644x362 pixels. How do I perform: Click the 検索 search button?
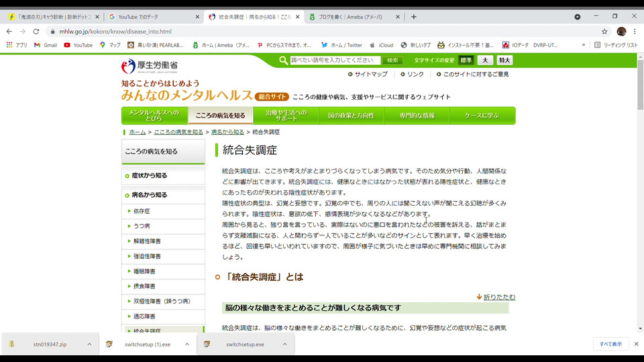(392, 60)
